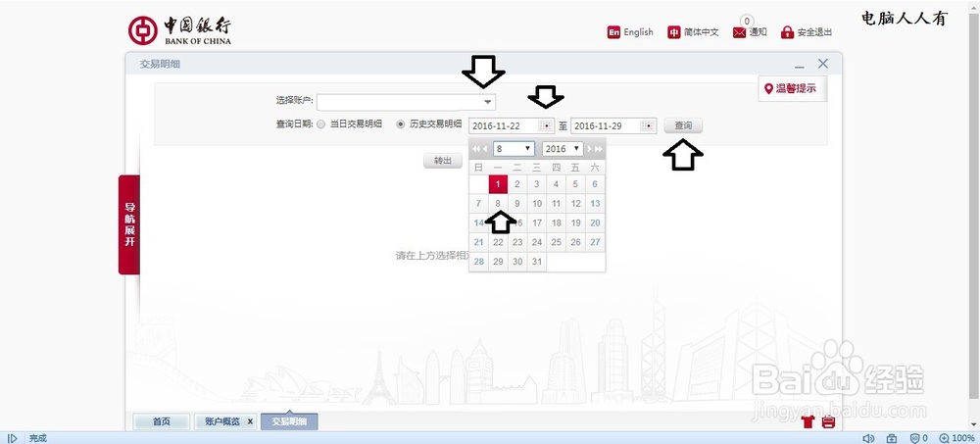Open the 100% zoom level control
Screen dimensions: 980x444
click(x=956, y=438)
